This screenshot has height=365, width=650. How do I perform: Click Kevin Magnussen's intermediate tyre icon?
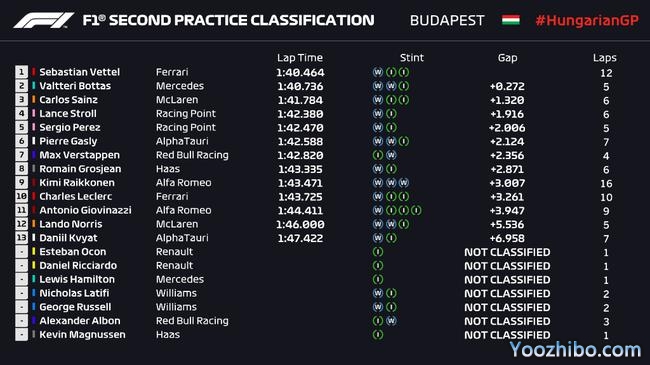click(x=378, y=334)
